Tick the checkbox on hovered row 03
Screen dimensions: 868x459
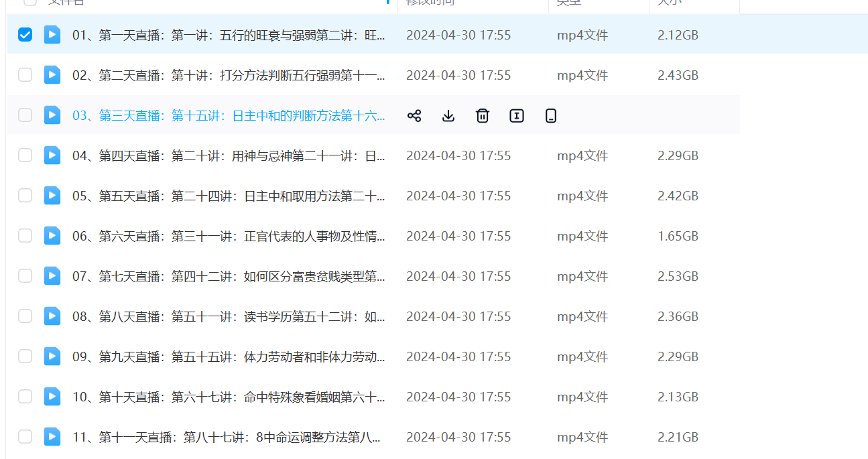(25, 115)
